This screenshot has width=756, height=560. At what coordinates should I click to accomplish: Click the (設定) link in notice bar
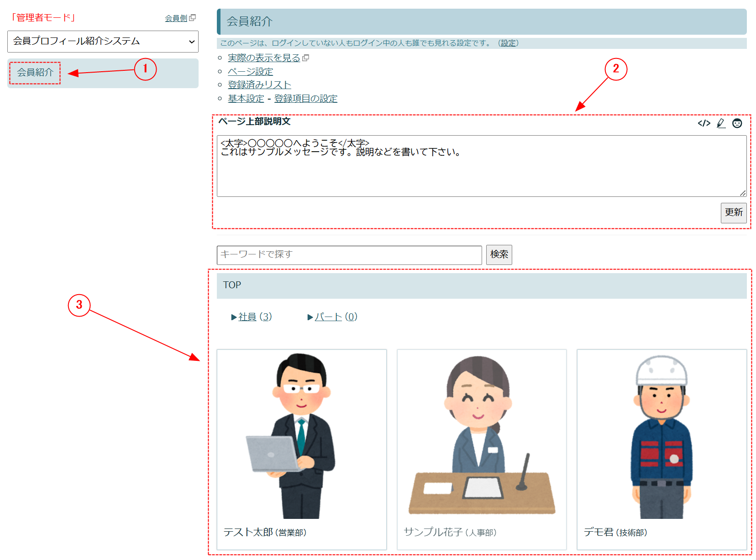point(508,43)
